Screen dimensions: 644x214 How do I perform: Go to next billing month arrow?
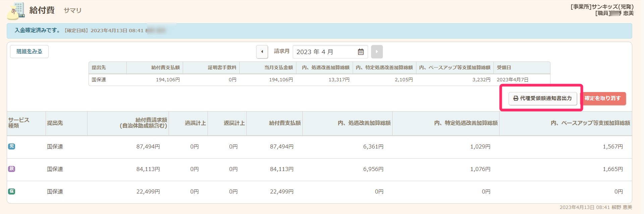pos(377,52)
